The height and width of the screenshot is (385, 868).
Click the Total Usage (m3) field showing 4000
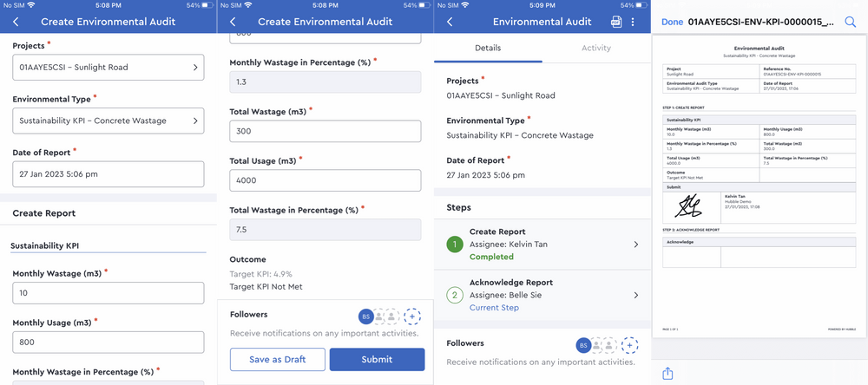[325, 180]
